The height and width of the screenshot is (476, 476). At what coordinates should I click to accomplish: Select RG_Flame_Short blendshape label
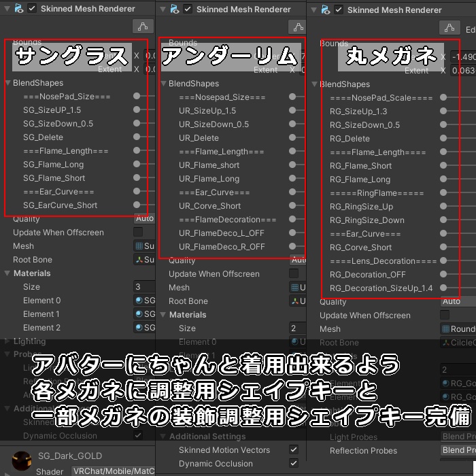(360, 166)
